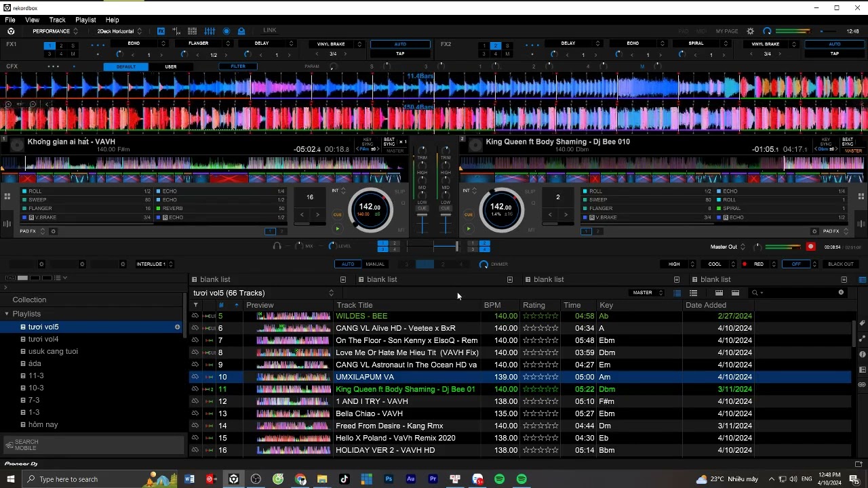Open the track filter funnel icon
Viewport: 868px width, 488px height.
tap(195, 305)
